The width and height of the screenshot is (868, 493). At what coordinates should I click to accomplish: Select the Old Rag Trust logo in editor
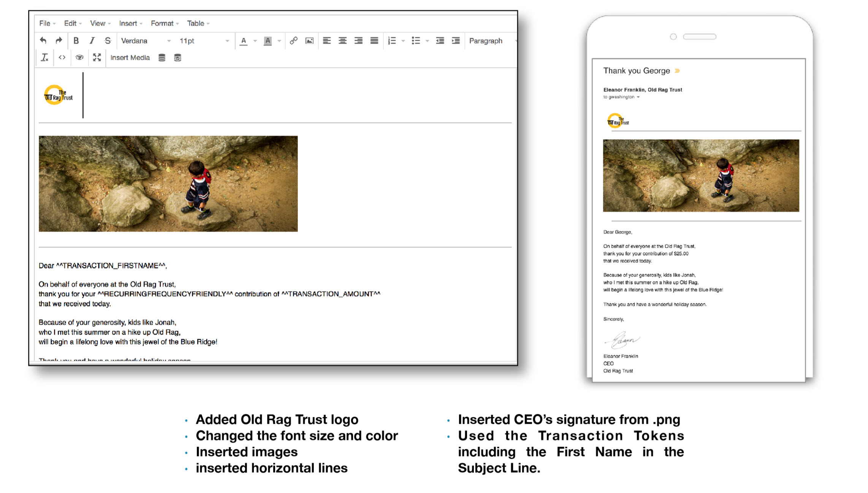pos(58,95)
